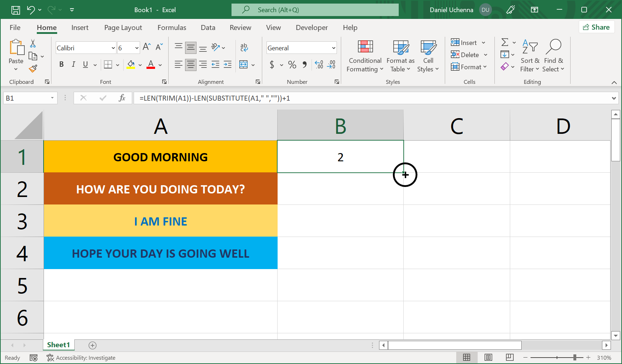Screen dimensions: 622x364
Task: Click the Merge & Center icon
Action: pos(244,65)
